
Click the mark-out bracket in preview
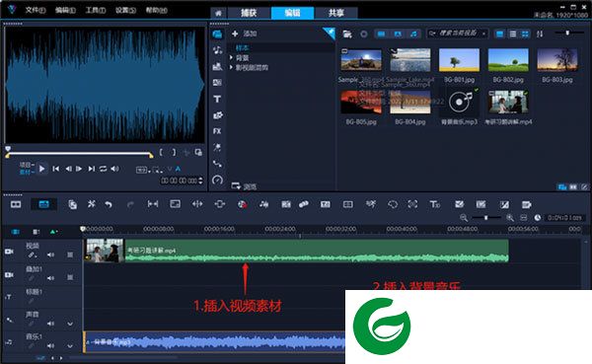coord(174,152)
